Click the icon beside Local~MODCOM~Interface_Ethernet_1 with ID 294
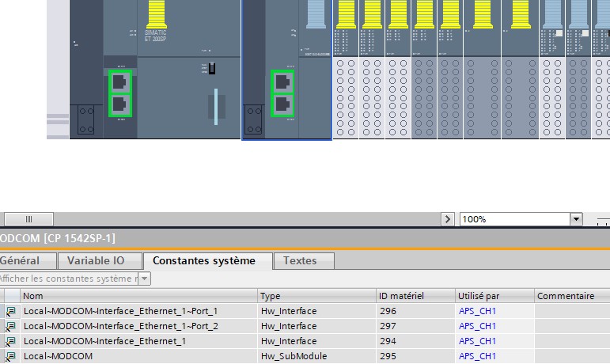Image resolution: width=610 pixels, height=364 pixels. [11, 341]
